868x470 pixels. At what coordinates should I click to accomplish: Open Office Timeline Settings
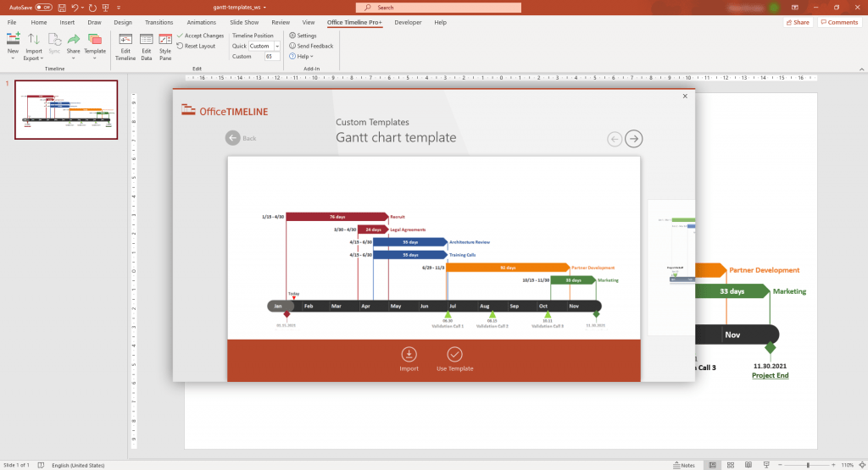click(x=302, y=36)
